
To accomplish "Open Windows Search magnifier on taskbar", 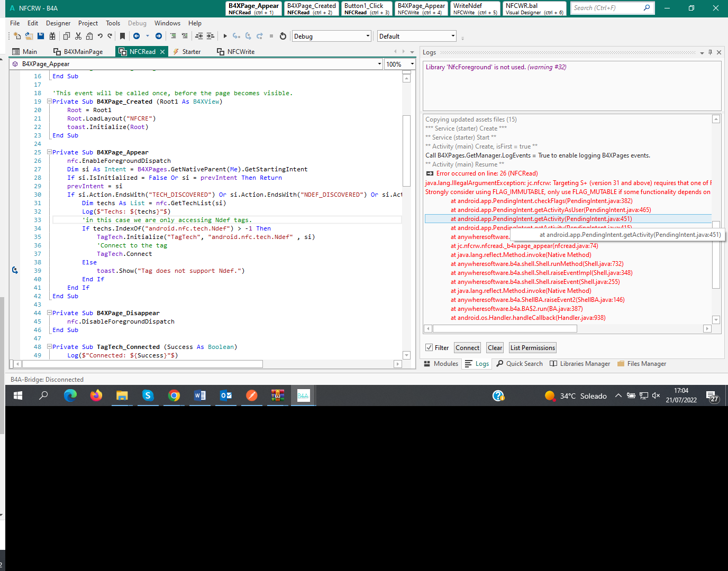I will tap(43, 395).
